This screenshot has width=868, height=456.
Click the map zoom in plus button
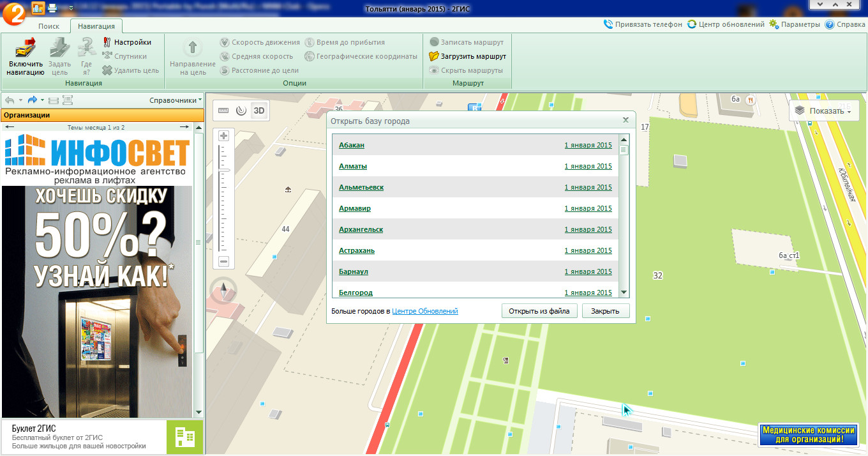[223, 136]
